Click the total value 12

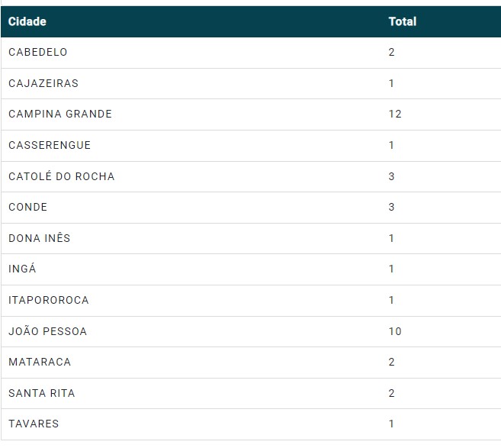[395, 114]
